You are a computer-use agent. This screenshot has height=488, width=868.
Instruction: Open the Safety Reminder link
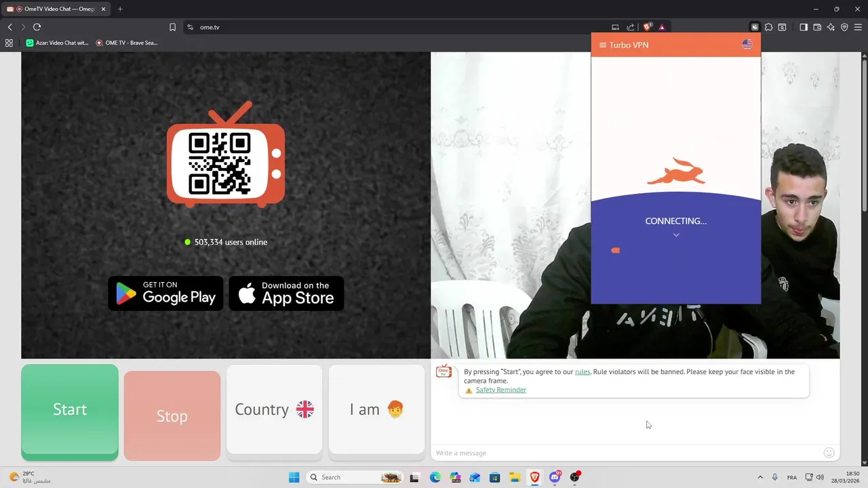coord(500,390)
